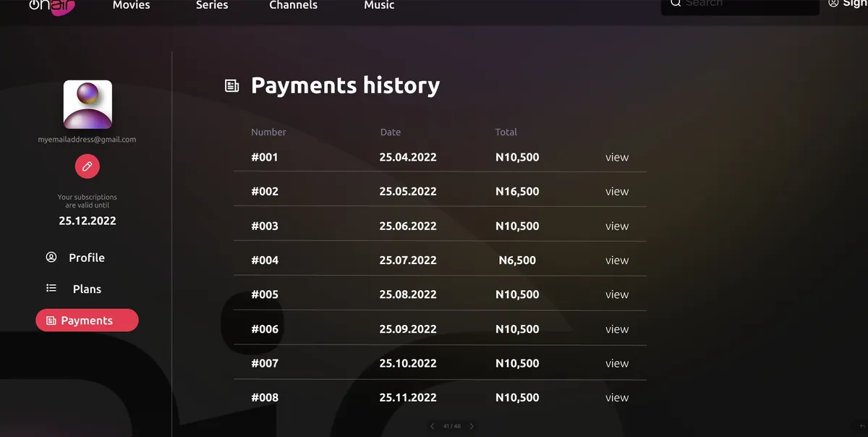Open the Series menu

pos(212,5)
